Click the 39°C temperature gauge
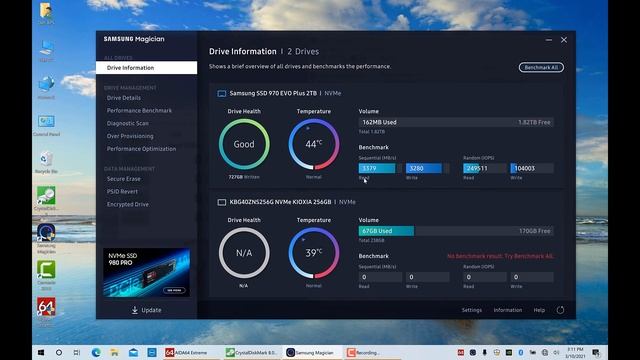 coord(313,253)
